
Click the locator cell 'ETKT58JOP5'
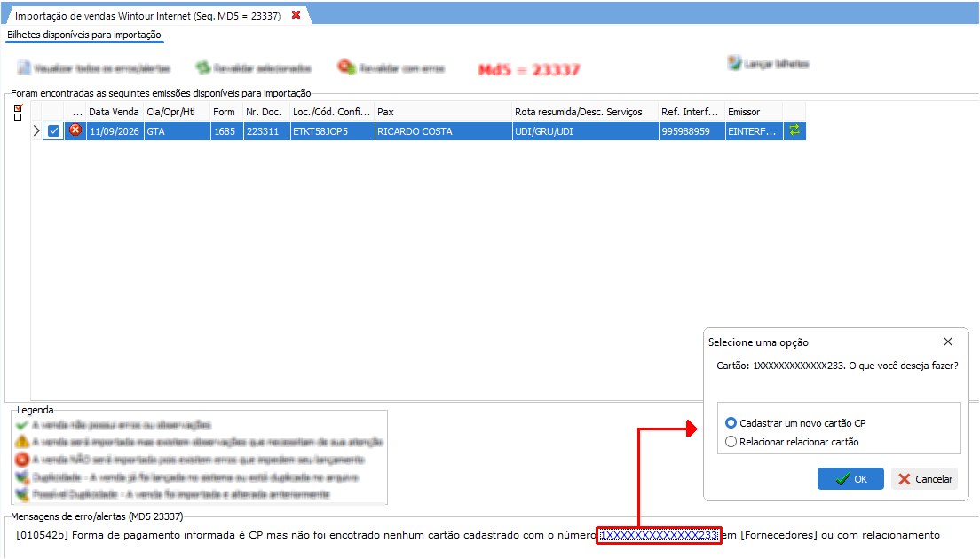click(x=333, y=131)
